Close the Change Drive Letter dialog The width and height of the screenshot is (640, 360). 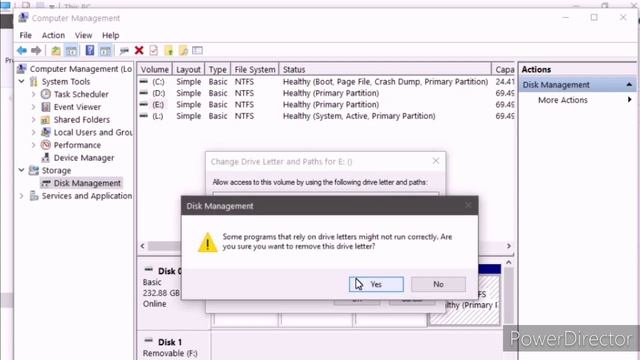[x=436, y=161]
